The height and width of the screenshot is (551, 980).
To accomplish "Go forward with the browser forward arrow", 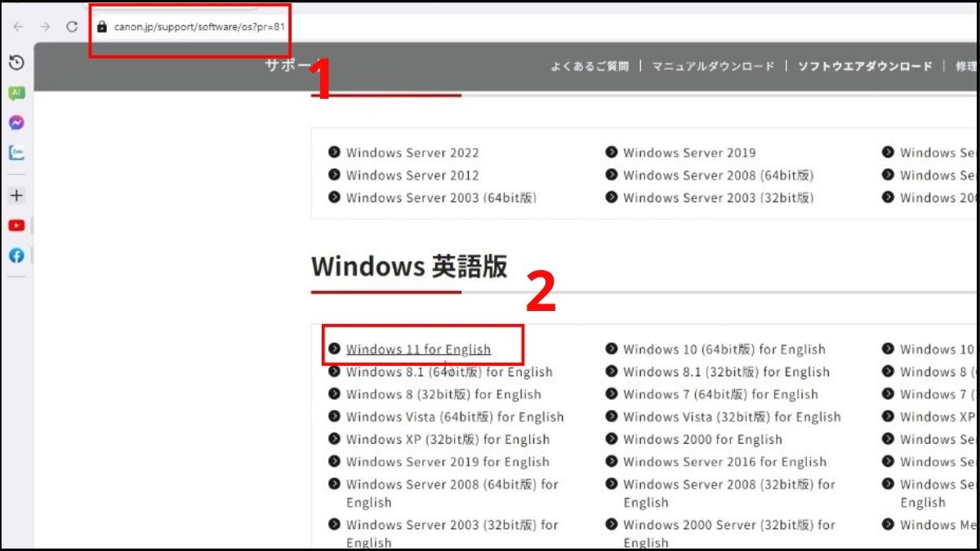I will click(x=45, y=26).
